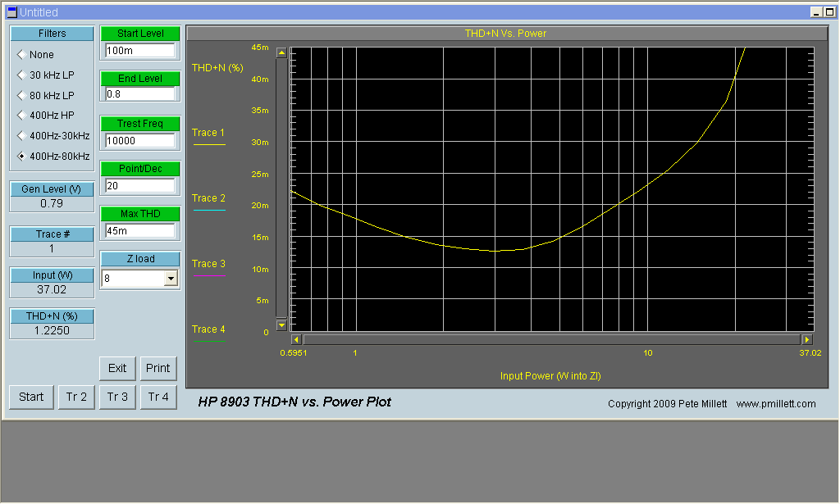The height and width of the screenshot is (504, 840).
Task: Click the window's application icon in title bar
Action: 11,11
